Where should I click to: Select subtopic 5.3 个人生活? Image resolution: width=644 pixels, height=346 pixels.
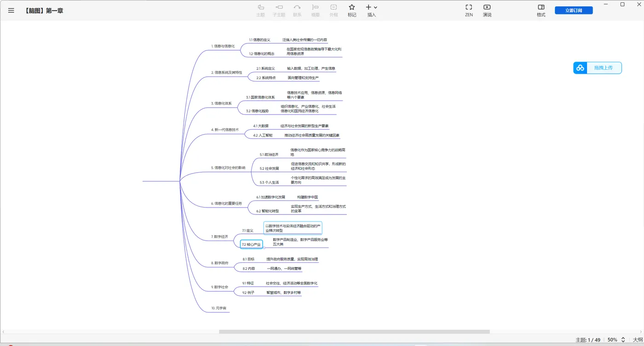pos(269,183)
